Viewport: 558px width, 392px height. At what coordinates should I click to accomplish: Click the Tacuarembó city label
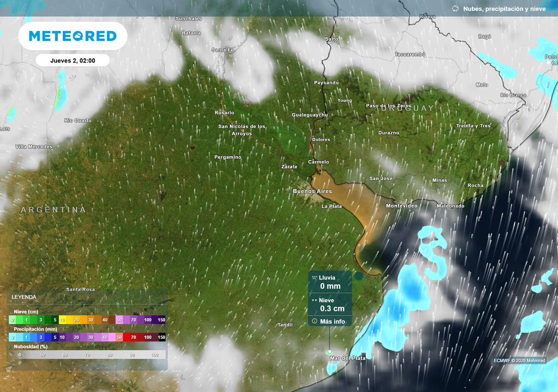point(410,54)
